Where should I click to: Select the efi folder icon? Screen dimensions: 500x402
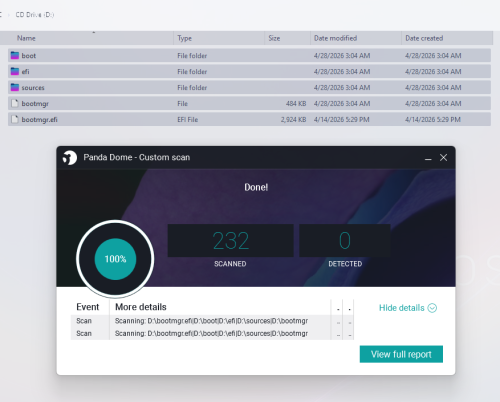(x=15, y=71)
